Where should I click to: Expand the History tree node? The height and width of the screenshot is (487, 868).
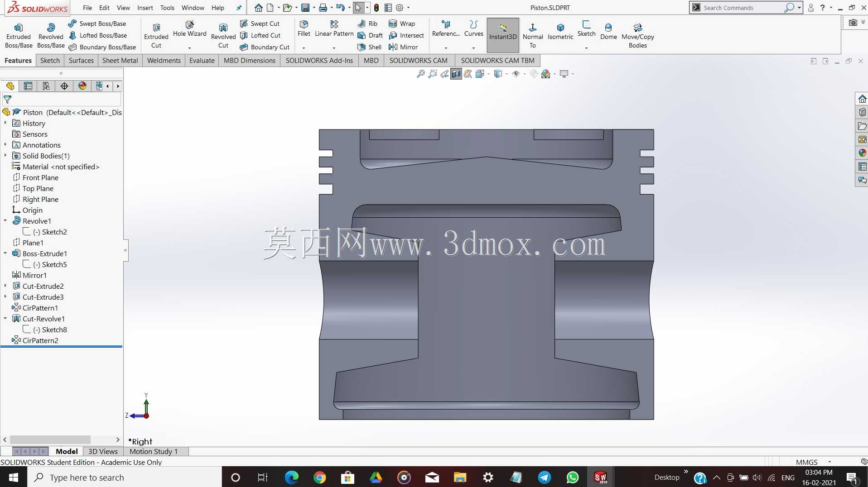coord(5,123)
